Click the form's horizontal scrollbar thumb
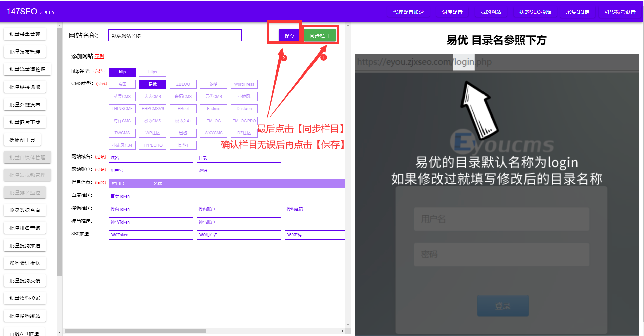This screenshot has width=644, height=336. click(135, 331)
